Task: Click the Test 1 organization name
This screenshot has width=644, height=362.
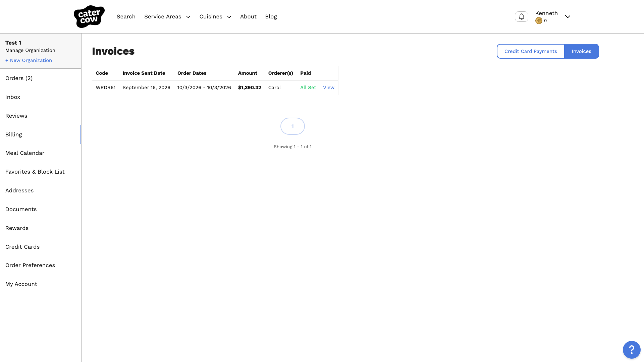Action: click(13, 43)
